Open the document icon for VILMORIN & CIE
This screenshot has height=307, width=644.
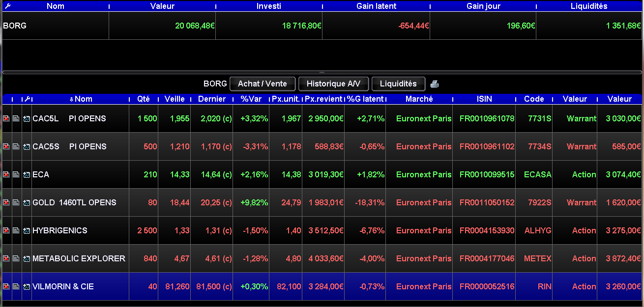(16, 286)
